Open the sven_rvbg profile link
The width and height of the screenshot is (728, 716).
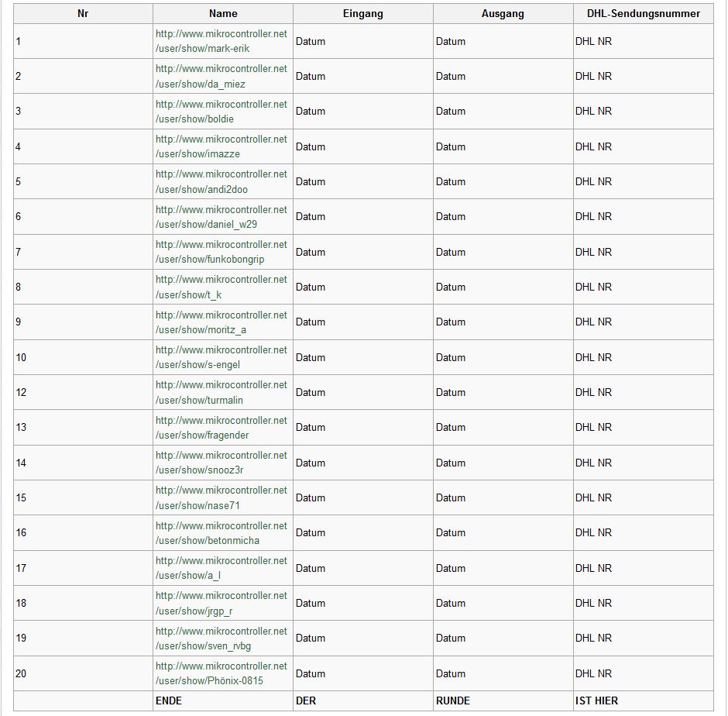click(221, 639)
